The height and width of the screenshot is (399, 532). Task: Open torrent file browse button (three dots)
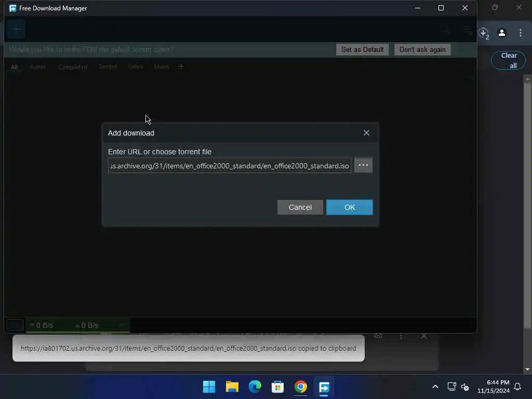(x=363, y=165)
